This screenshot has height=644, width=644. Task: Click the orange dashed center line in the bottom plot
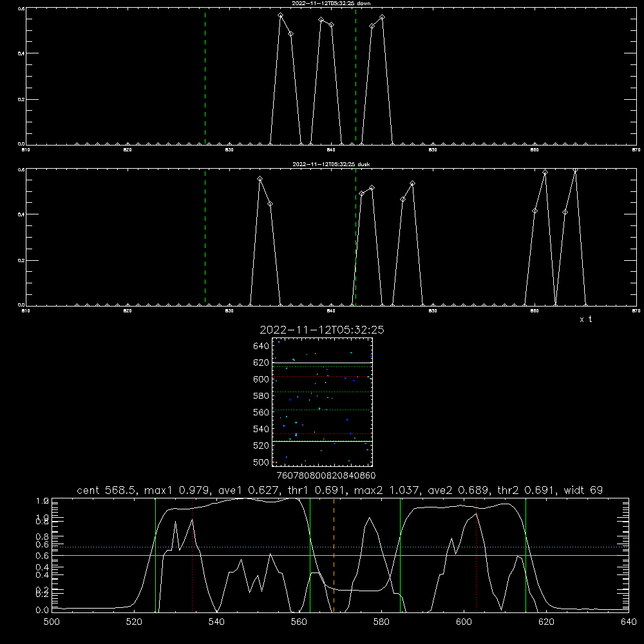tap(334, 555)
